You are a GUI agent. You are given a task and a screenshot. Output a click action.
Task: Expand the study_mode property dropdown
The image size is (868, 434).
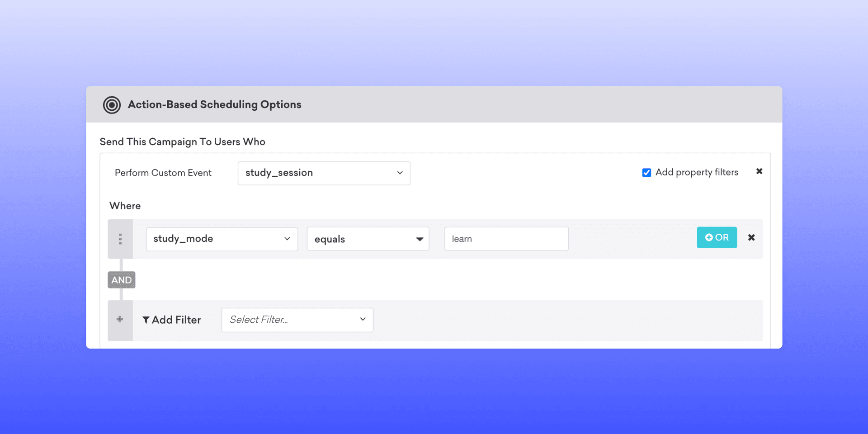click(x=222, y=239)
